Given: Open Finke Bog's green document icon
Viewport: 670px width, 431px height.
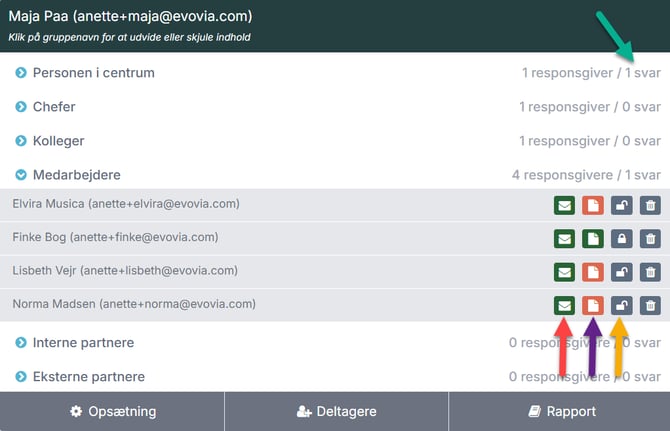Looking at the screenshot, I should [x=593, y=239].
